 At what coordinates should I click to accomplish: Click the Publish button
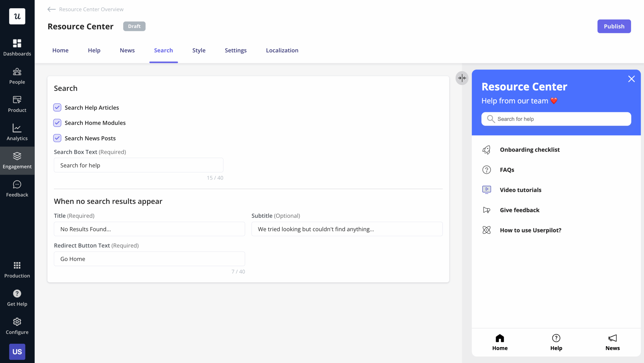614,26
